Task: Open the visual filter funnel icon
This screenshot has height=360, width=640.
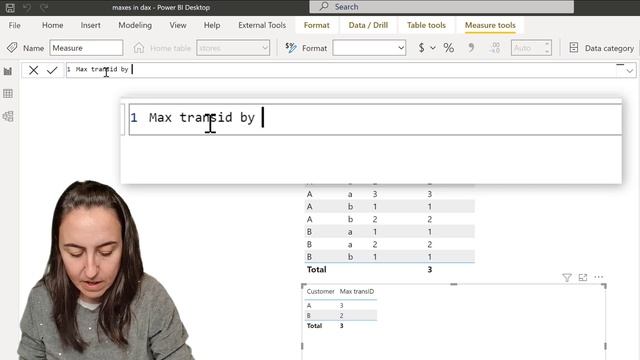Action: [x=567, y=278]
